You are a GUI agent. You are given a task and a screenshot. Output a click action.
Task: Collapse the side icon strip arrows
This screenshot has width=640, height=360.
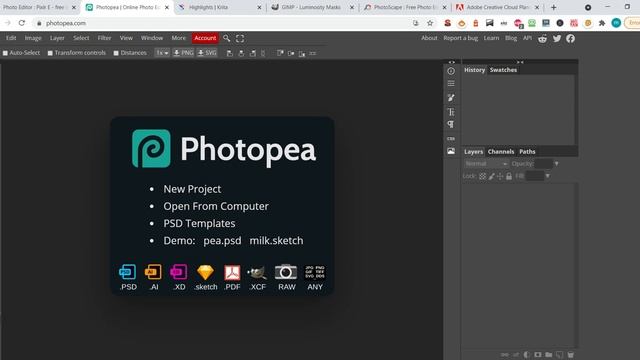pos(451,62)
